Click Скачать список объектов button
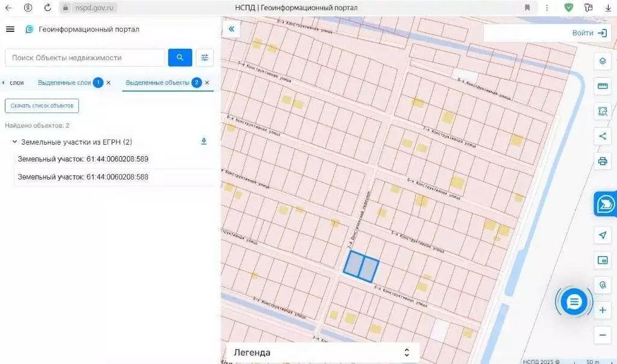The width and height of the screenshot is (617, 364). [x=42, y=106]
